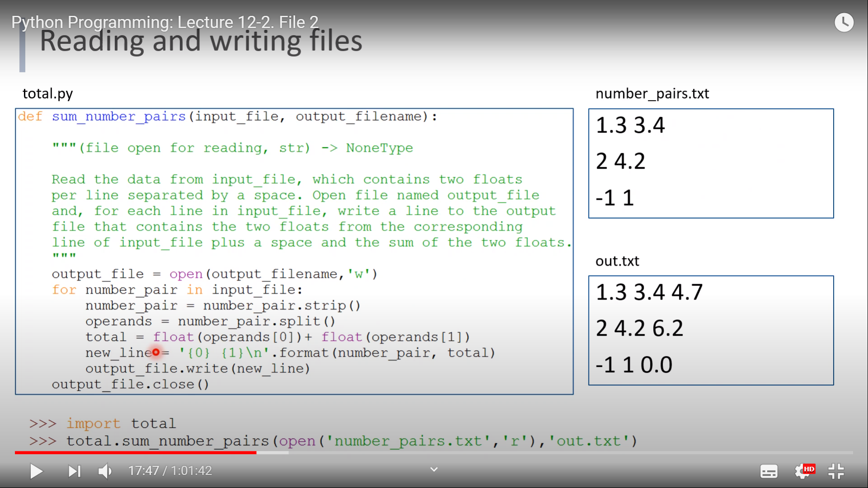
Task: Click '2 4.2' in number_pairs.txt
Action: coord(620,161)
